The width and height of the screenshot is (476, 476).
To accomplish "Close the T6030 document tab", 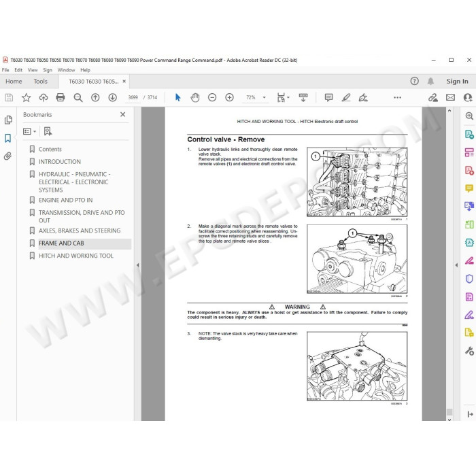I will point(124,82).
